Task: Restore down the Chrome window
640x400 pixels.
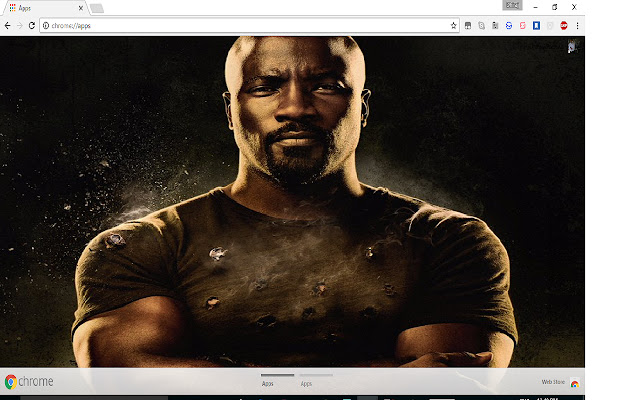Action: [x=554, y=7]
